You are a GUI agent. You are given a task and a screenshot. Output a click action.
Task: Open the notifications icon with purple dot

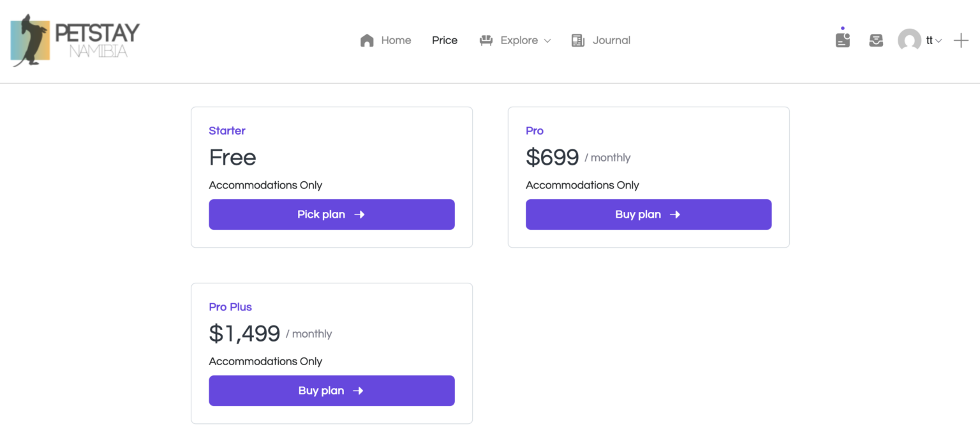click(843, 40)
